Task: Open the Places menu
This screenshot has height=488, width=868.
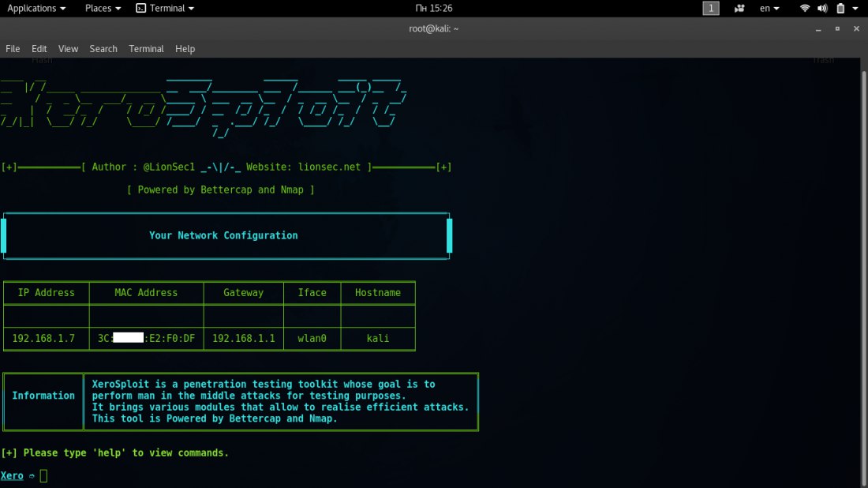Action: tap(103, 9)
